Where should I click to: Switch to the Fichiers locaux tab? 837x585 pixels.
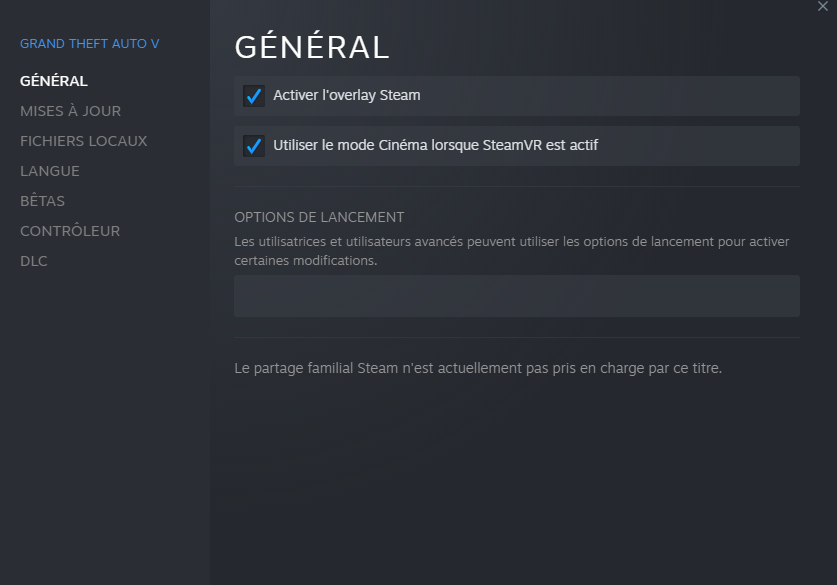tap(83, 141)
